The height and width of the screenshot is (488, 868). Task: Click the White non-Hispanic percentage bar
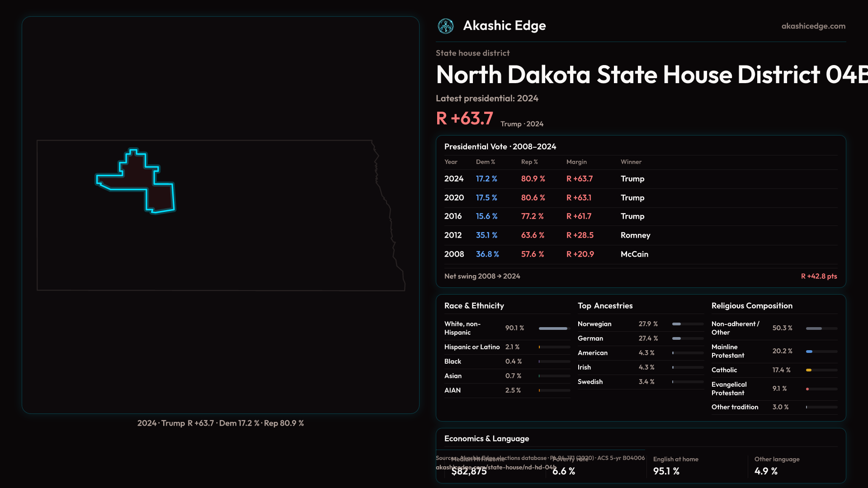coord(553,328)
